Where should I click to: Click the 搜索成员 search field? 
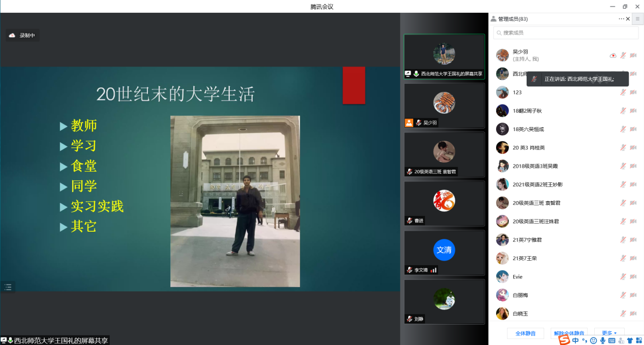pos(566,33)
